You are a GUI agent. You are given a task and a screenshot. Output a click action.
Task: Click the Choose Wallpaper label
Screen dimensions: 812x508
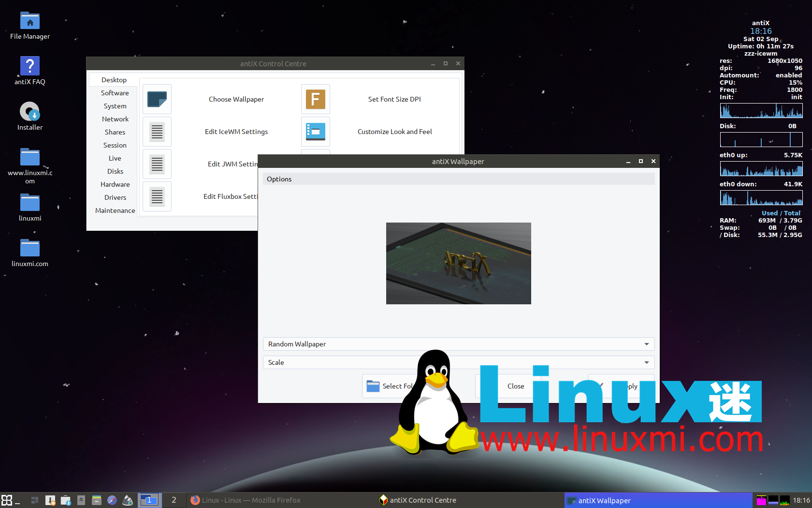click(x=236, y=99)
